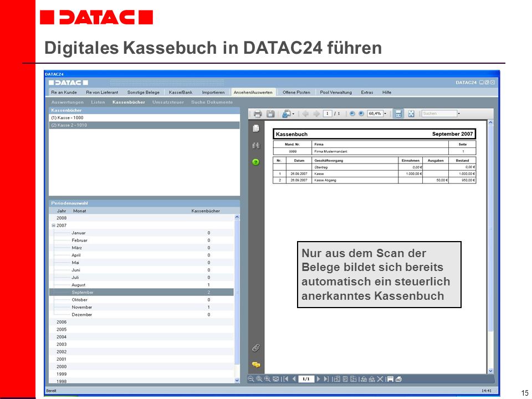Click the green help question mark icon
532x399 pixels.
tap(256, 162)
